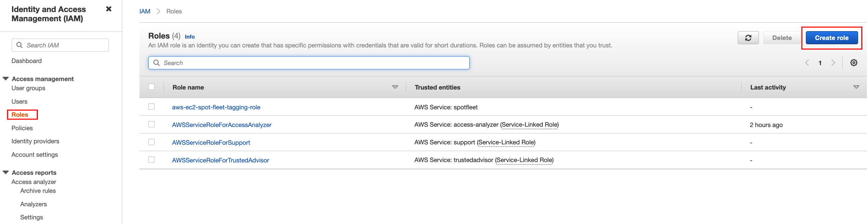Viewport: 868px width, 224px height.
Task: Toggle the select-all roles header checkbox
Action: click(x=151, y=87)
